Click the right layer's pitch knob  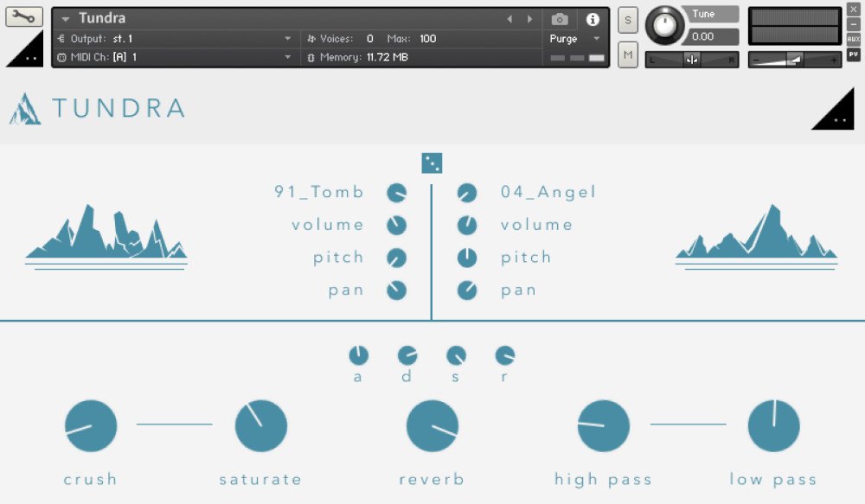pyautogui.click(x=467, y=258)
